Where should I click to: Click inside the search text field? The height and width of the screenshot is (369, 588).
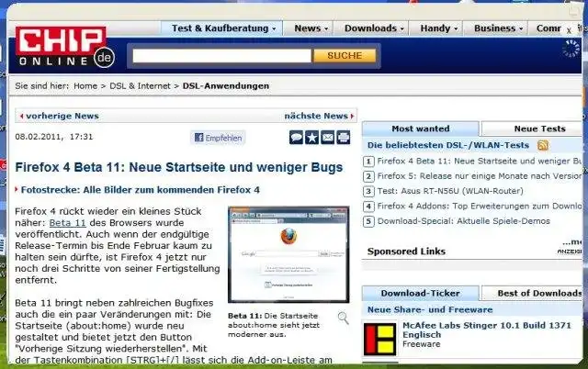pyautogui.click(x=221, y=56)
